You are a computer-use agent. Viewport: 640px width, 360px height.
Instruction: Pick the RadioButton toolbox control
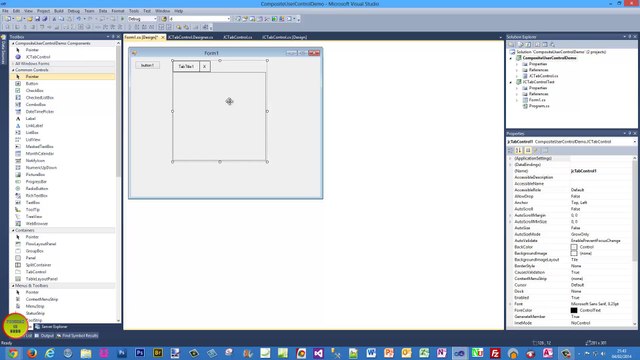point(37,189)
